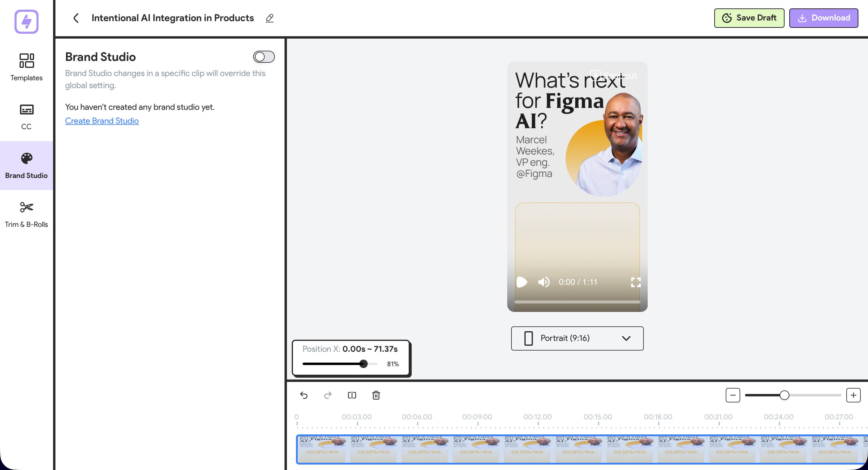Image resolution: width=868 pixels, height=470 pixels.
Task: Open the Trim & B-Rolls panel
Action: [26, 213]
